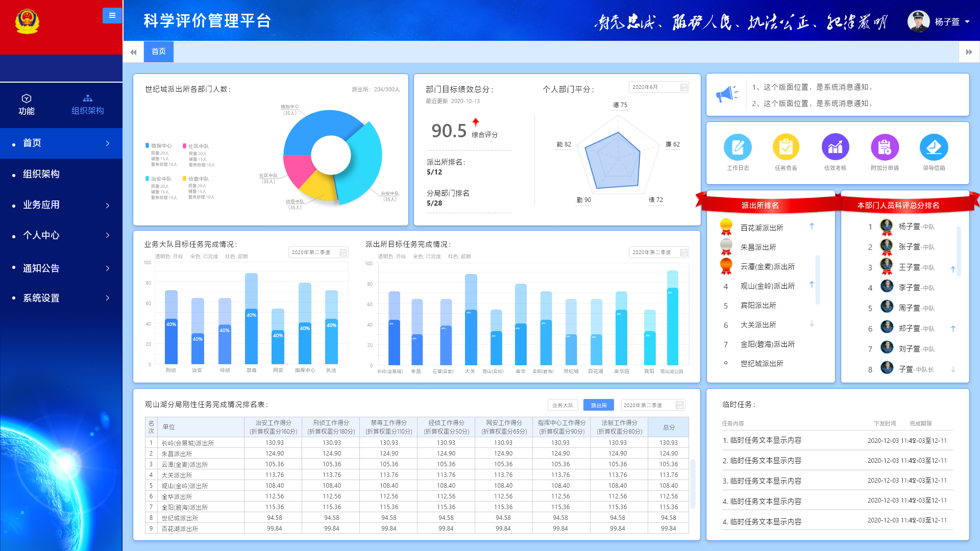
Task: Click calendar icon in ranking table date field
Action: tap(679, 405)
